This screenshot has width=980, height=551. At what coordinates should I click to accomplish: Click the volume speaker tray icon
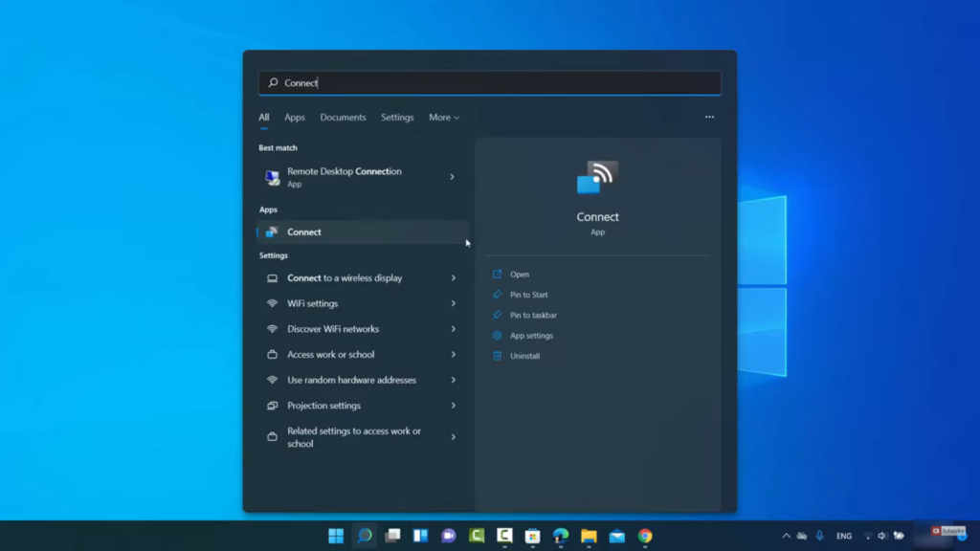coord(881,536)
